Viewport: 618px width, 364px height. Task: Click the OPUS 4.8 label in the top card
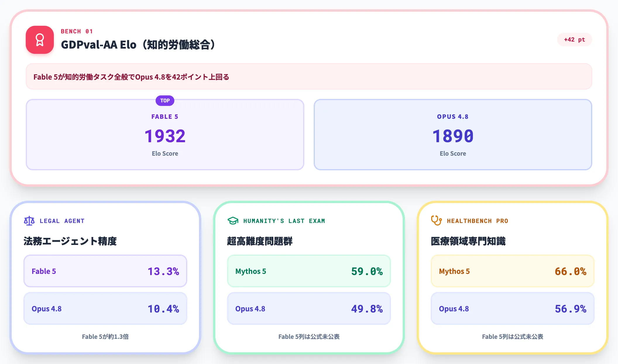[453, 116]
